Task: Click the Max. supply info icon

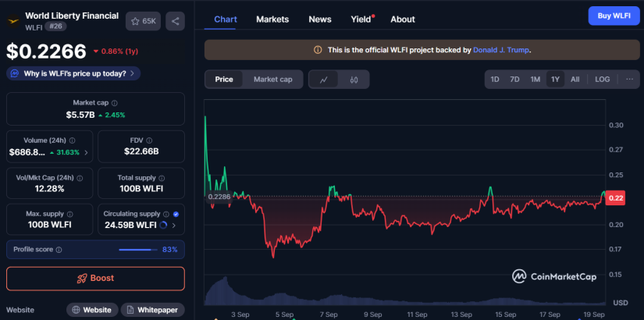Action: click(69, 214)
